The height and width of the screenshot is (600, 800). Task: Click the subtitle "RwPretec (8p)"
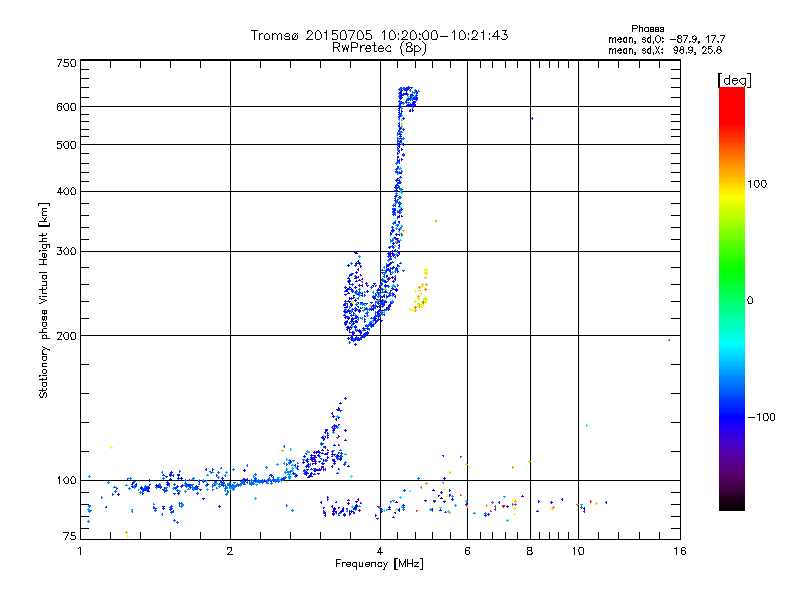[x=379, y=48]
